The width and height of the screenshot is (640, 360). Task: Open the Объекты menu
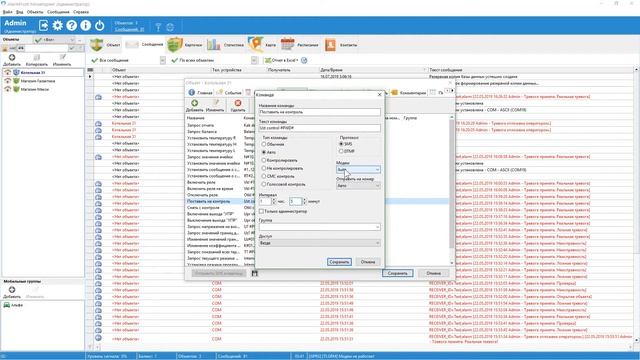coord(35,12)
